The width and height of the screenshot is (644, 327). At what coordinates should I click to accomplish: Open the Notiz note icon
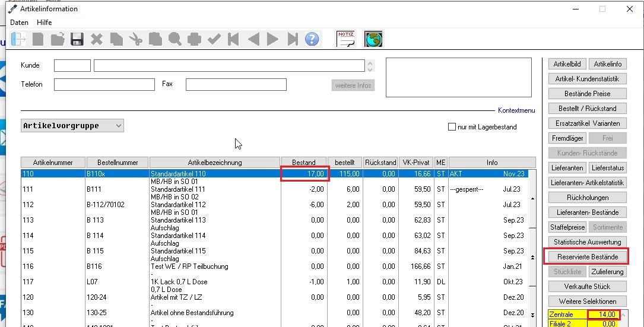(x=346, y=39)
